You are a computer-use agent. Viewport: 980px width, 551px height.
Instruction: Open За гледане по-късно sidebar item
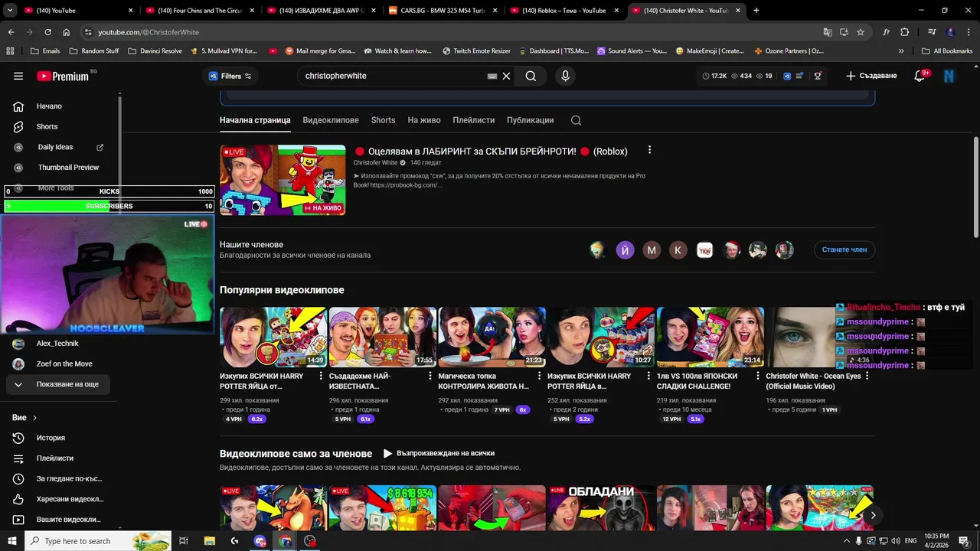point(58,478)
